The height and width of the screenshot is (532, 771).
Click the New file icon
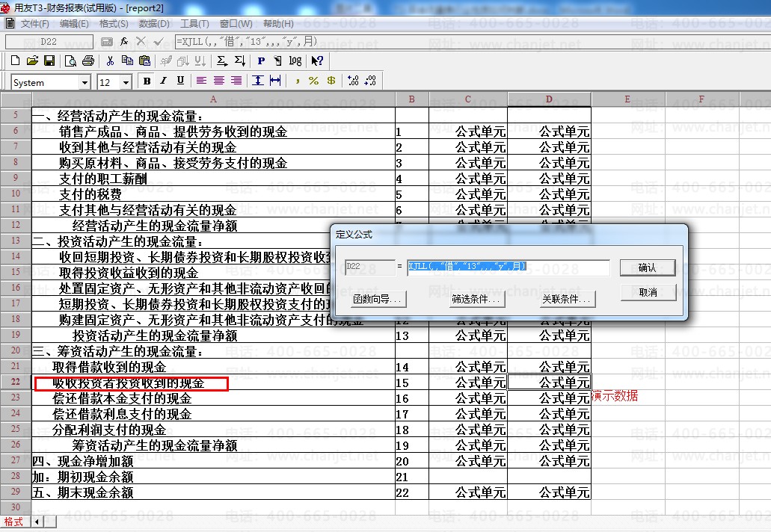(x=15, y=61)
